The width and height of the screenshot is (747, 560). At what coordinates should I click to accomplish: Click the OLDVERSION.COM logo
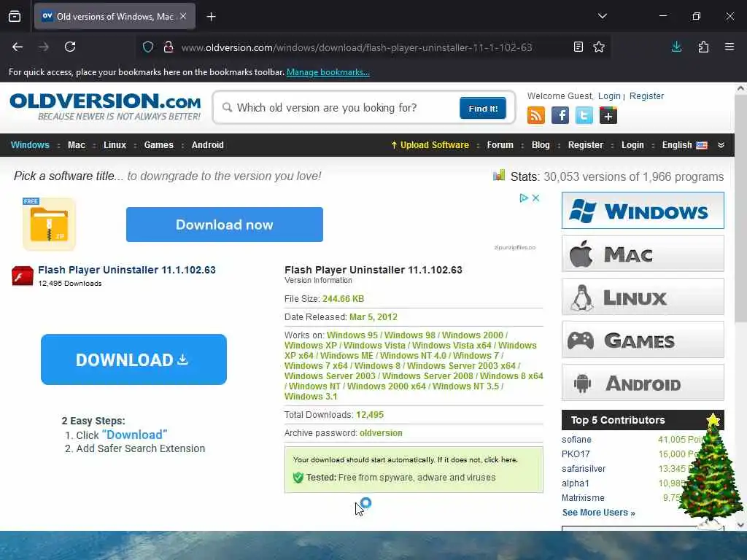pos(105,106)
